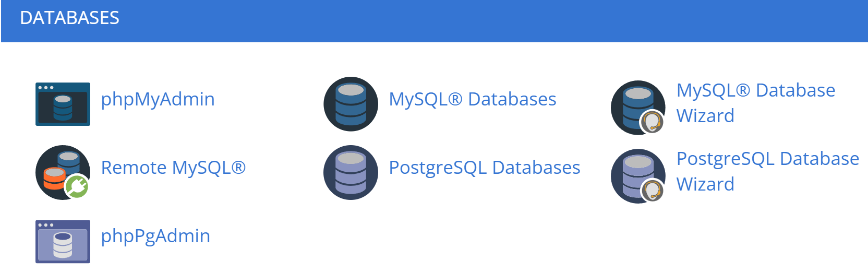
Task: Click the DATABASES heading text
Action: (69, 18)
